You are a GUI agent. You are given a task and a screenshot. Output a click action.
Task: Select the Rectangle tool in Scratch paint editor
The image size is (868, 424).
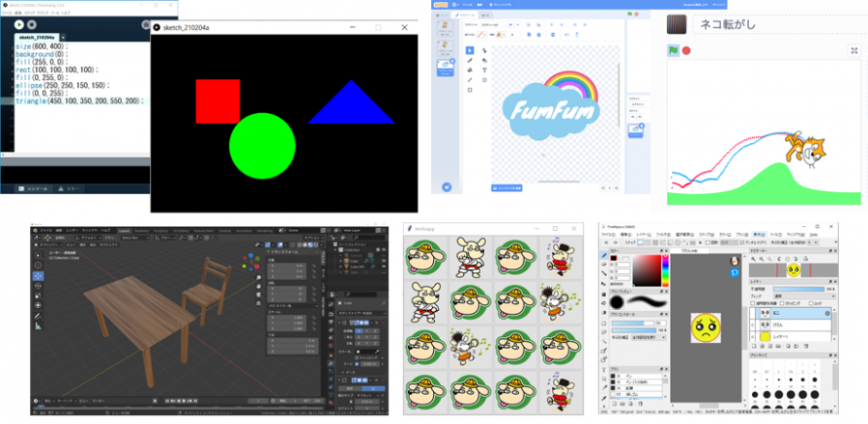(x=470, y=90)
